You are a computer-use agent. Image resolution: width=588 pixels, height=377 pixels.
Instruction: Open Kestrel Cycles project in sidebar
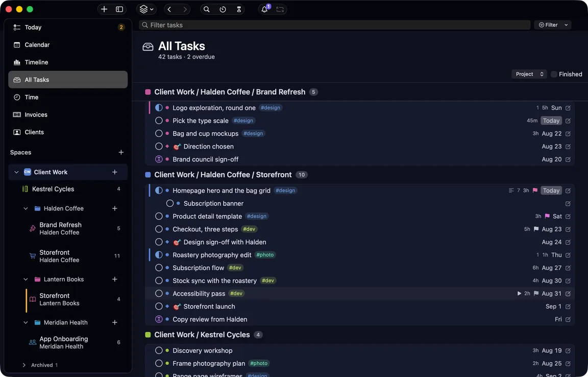68,189
